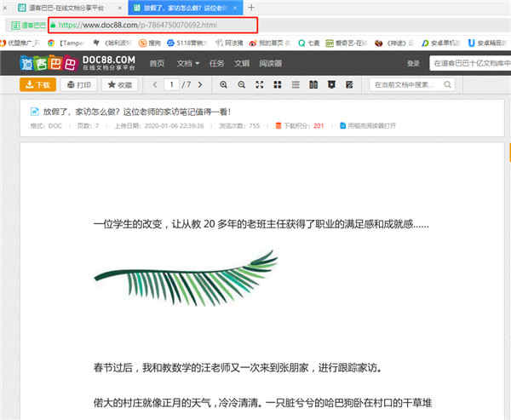Click the document title 放假了，家访怎么做
Image resolution: width=511 pixels, height=420 pixels.
pyautogui.click(x=137, y=112)
